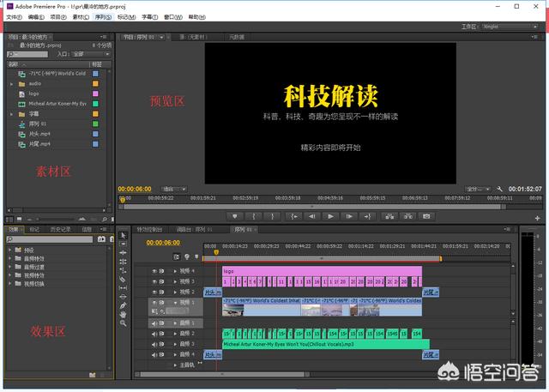Screen dimensions: 549x392
Task: Switch to the 特效控制台 tab
Action: [149, 230]
